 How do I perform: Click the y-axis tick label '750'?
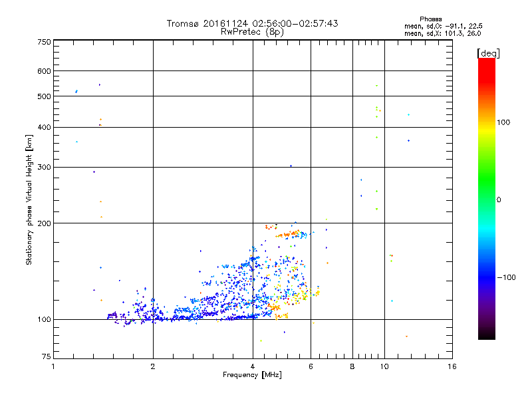point(44,42)
